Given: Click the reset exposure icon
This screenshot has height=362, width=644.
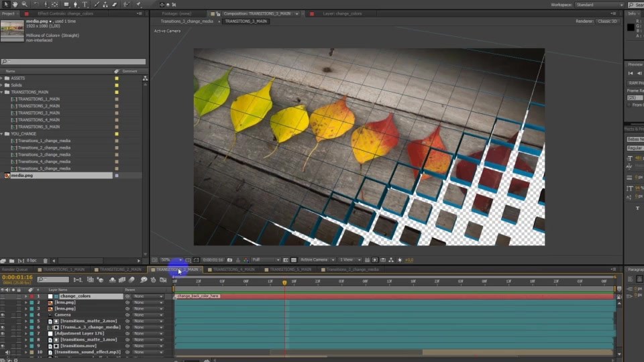Looking at the screenshot, I should click(x=400, y=260).
